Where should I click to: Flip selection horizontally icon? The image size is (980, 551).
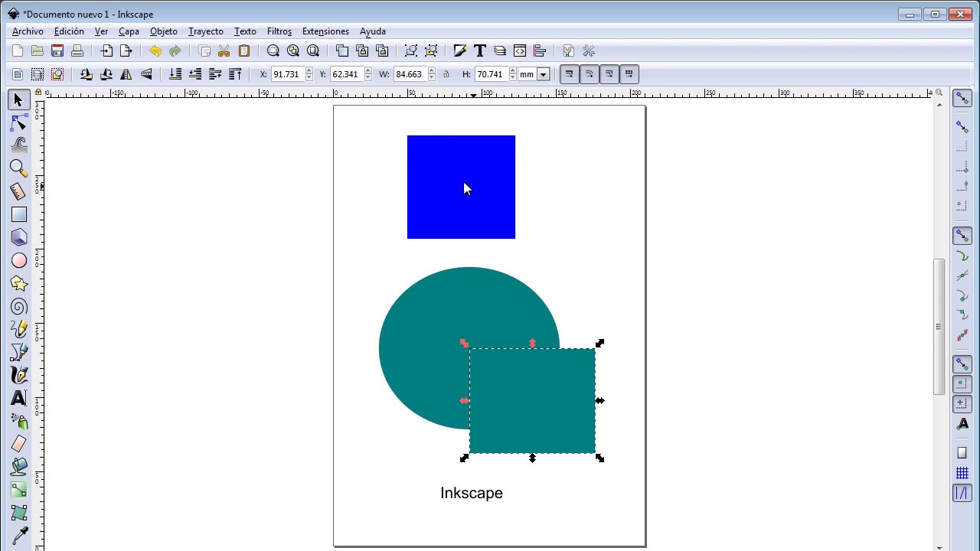(126, 74)
